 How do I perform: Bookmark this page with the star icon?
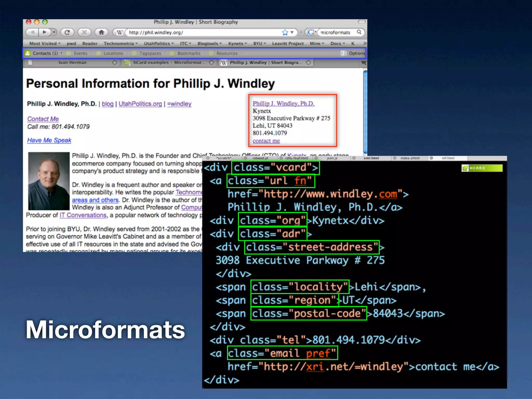click(x=285, y=32)
